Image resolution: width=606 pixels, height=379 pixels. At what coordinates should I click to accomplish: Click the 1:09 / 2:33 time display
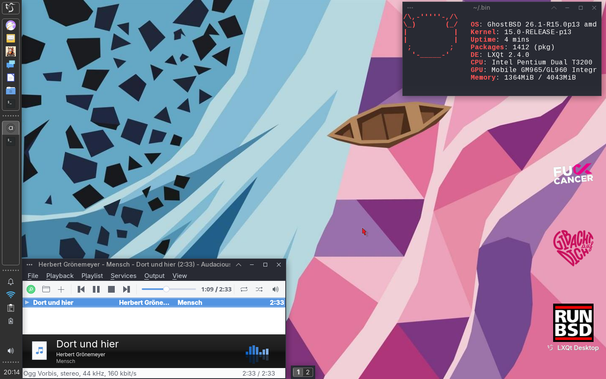point(216,289)
